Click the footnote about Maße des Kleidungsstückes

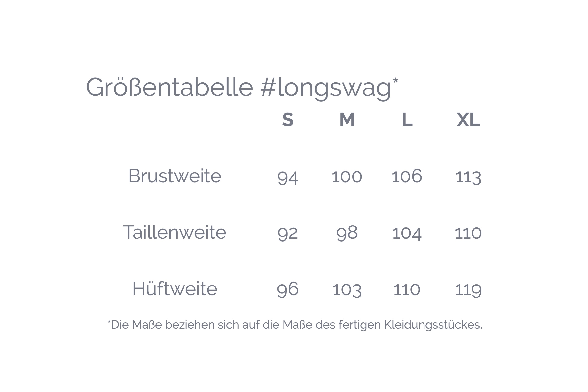click(x=295, y=325)
